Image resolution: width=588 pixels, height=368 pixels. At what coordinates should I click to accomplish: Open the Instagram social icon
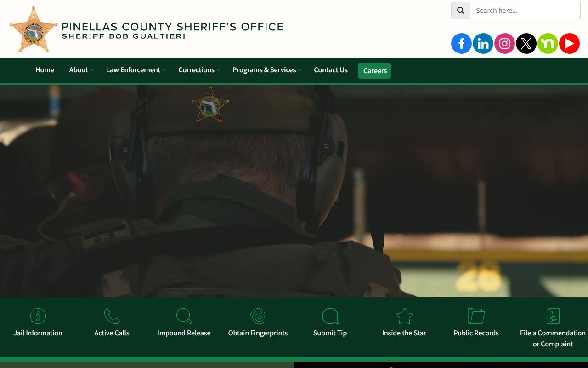504,44
